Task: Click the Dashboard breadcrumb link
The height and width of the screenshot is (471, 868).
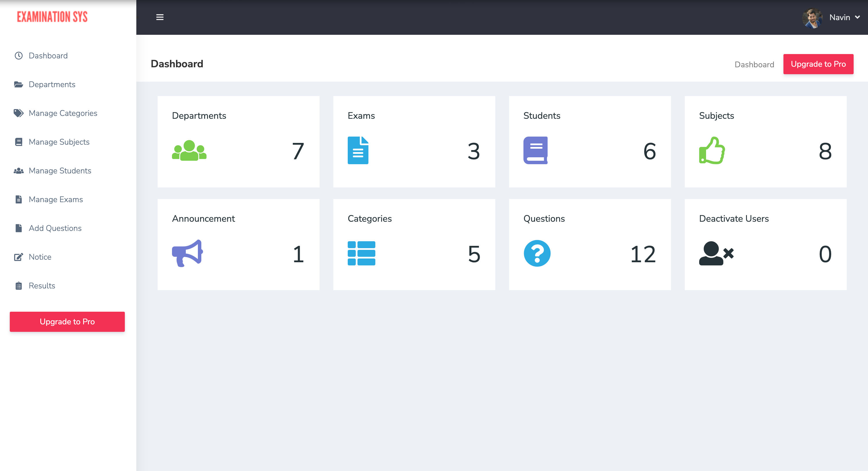Action: tap(754, 64)
